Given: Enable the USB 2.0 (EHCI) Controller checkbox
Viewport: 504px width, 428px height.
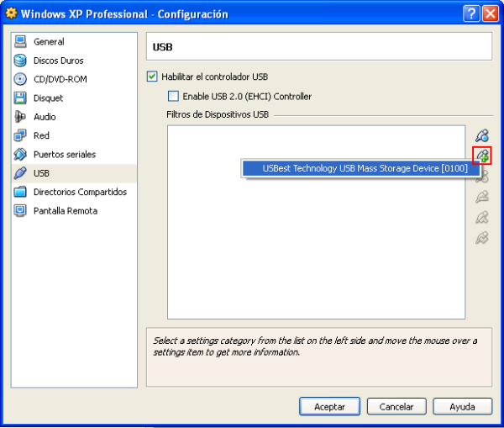Looking at the screenshot, I should pyautogui.click(x=174, y=97).
